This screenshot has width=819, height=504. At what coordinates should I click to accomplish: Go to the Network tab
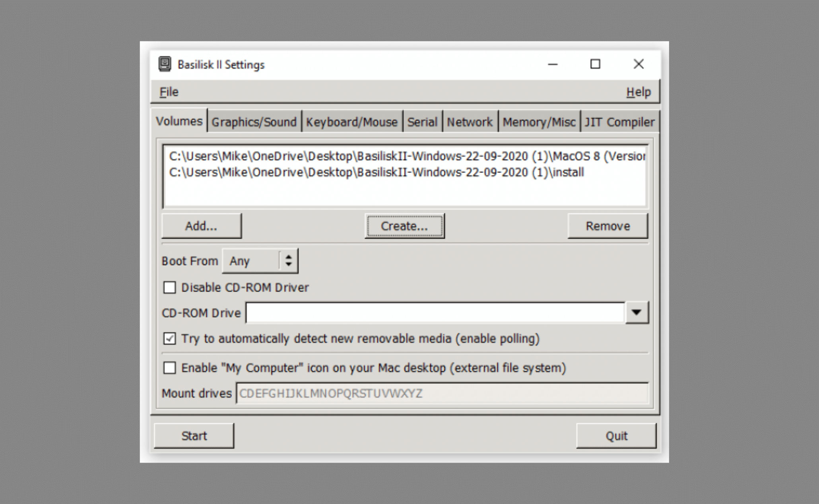[x=470, y=122]
